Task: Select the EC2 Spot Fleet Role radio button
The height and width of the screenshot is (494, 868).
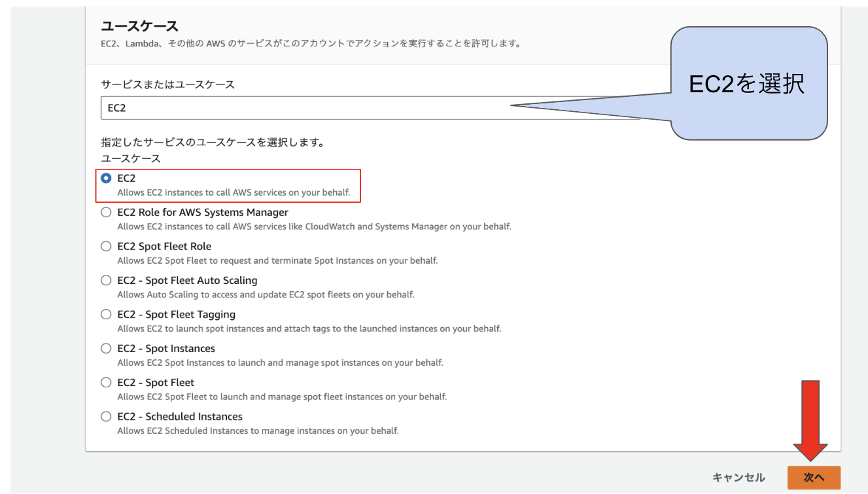Action: pyautogui.click(x=106, y=246)
